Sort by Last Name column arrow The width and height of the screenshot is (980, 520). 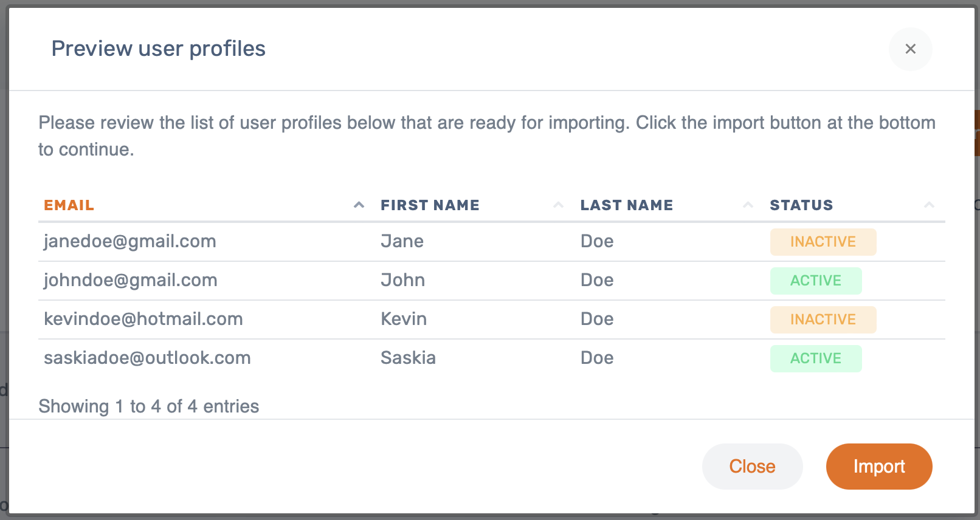click(748, 205)
